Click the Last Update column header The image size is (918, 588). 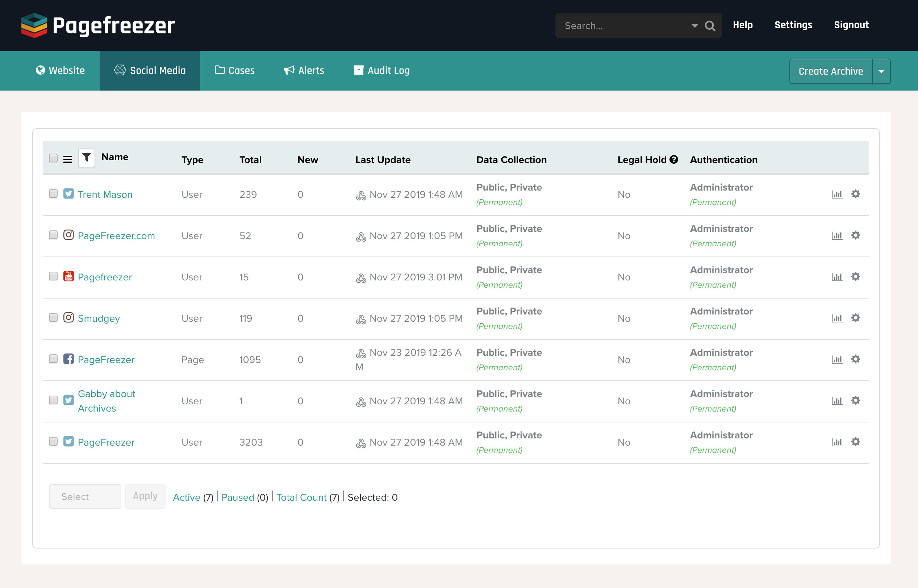tap(383, 160)
